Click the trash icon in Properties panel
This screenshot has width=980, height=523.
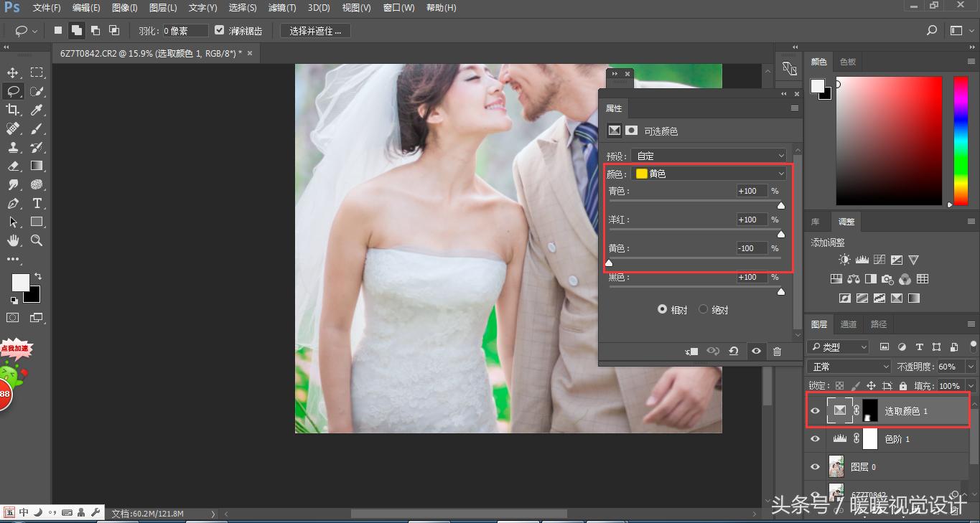pos(777,352)
